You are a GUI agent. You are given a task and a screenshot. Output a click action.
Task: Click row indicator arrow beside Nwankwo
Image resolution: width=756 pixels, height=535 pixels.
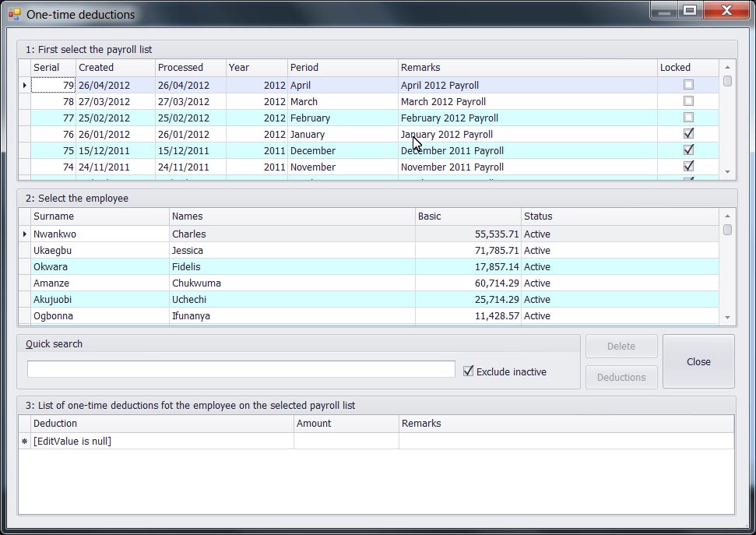click(x=24, y=234)
